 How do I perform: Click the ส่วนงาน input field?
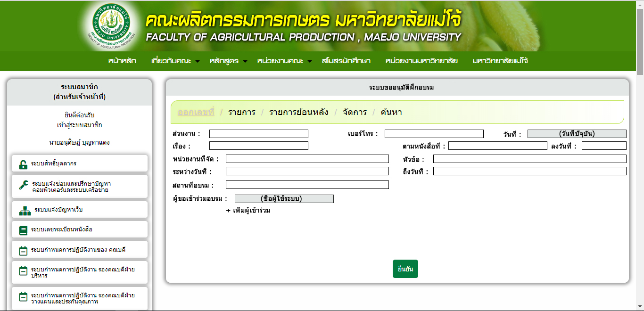[258, 134]
